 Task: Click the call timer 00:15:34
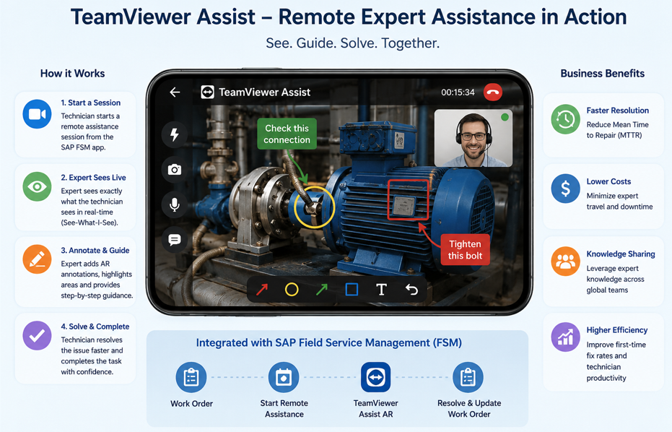point(458,93)
